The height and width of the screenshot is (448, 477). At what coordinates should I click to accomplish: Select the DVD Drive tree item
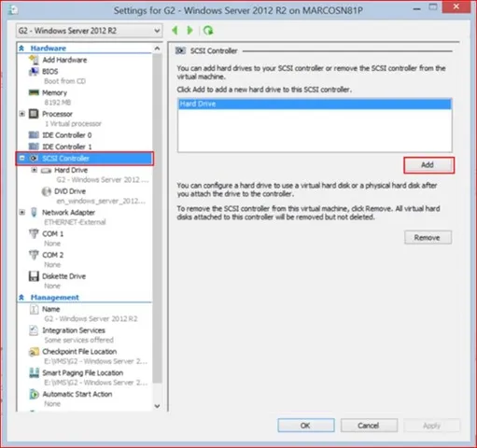tap(70, 191)
